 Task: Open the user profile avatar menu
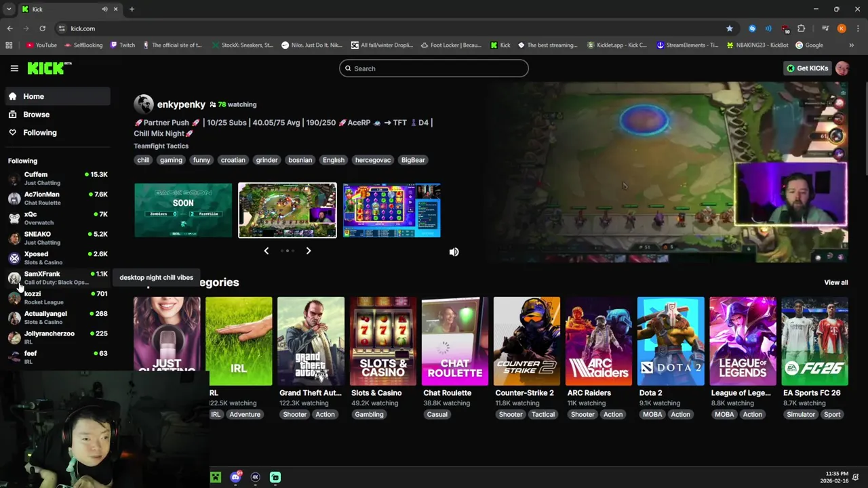pos(842,68)
